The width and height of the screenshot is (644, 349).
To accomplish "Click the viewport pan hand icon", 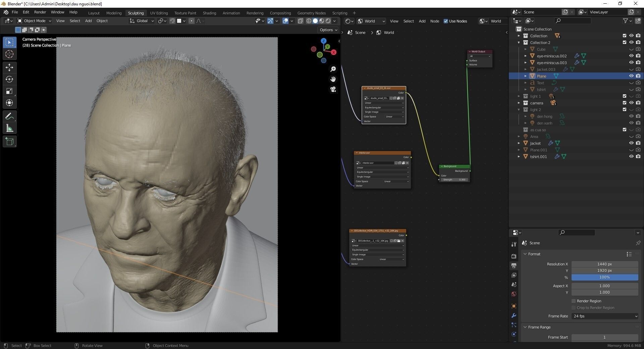I will coord(333,79).
